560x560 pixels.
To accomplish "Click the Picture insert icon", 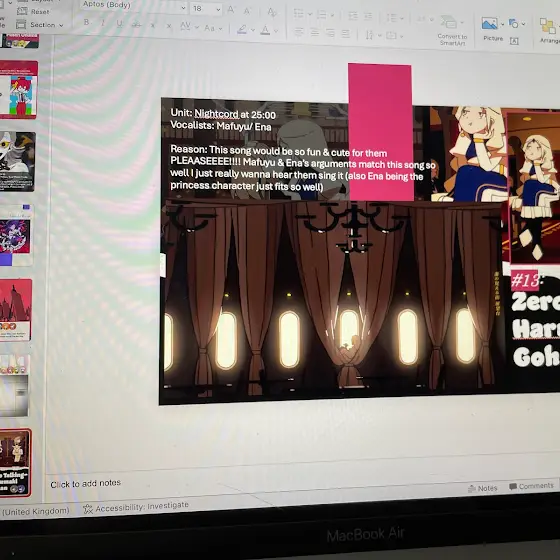I will click(x=489, y=24).
